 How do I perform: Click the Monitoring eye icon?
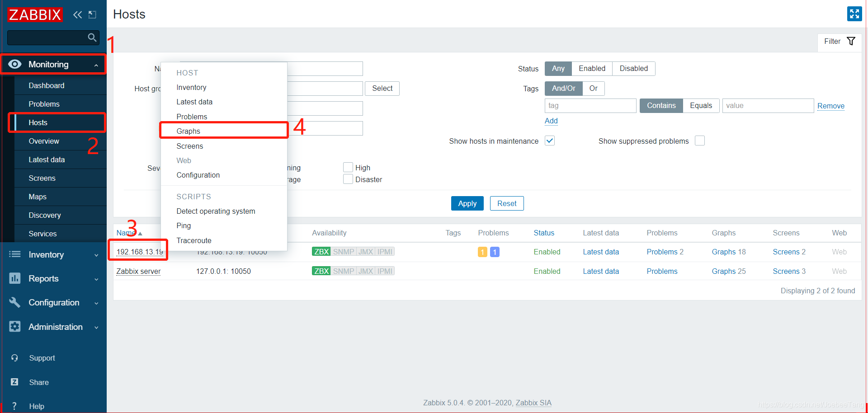[x=15, y=64]
